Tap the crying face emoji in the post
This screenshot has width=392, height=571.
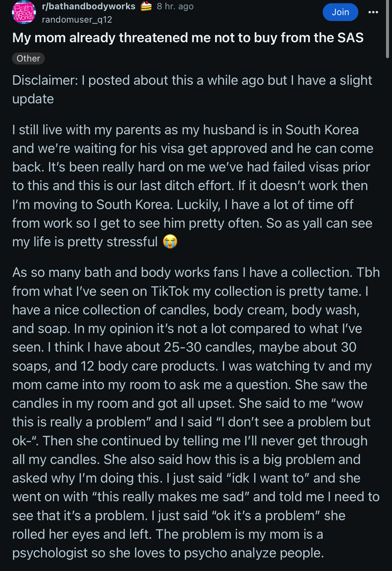170,242
